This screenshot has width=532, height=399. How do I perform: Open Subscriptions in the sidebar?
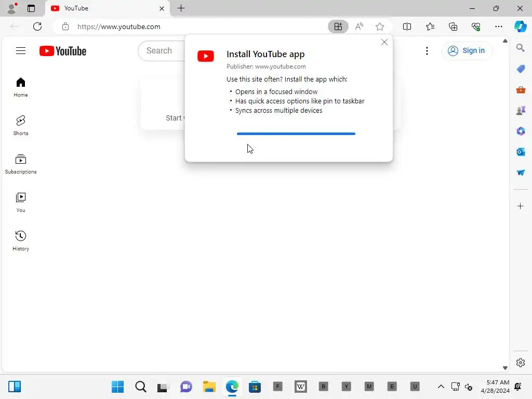coord(21,164)
